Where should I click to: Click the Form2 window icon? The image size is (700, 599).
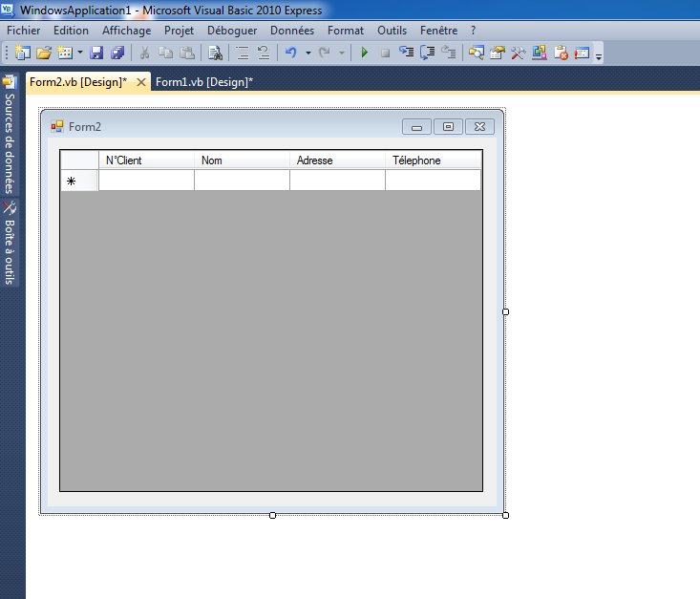coord(57,127)
